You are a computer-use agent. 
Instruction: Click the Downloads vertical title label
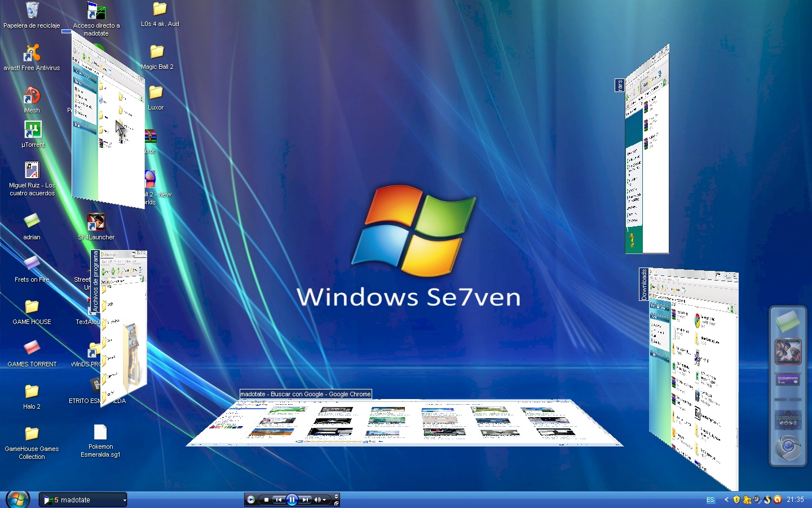644,284
